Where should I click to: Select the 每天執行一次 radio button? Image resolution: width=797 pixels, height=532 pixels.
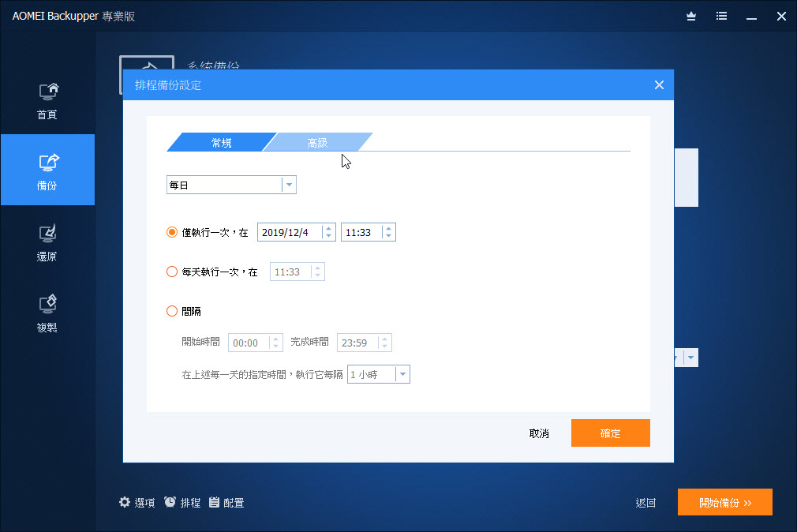point(172,272)
